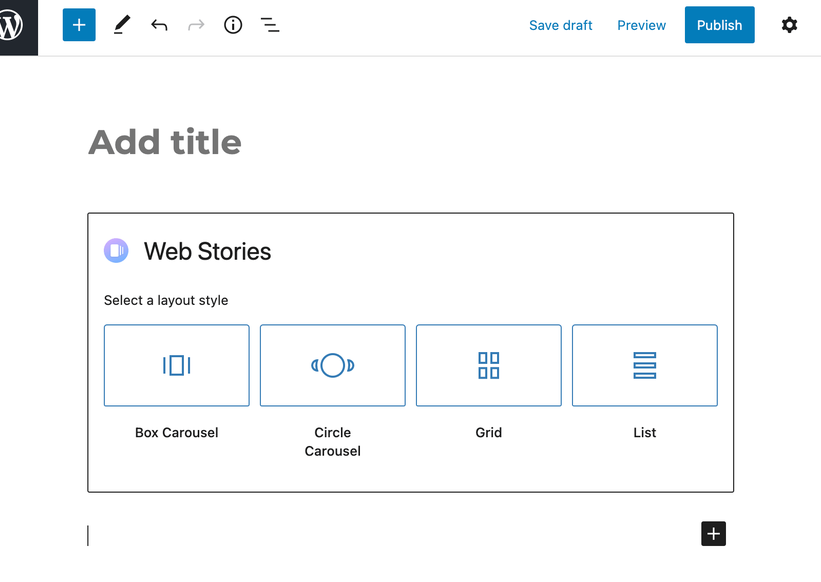Click the WordPress logo to exit editor
This screenshot has height=582, width=821.
point(18,26)
